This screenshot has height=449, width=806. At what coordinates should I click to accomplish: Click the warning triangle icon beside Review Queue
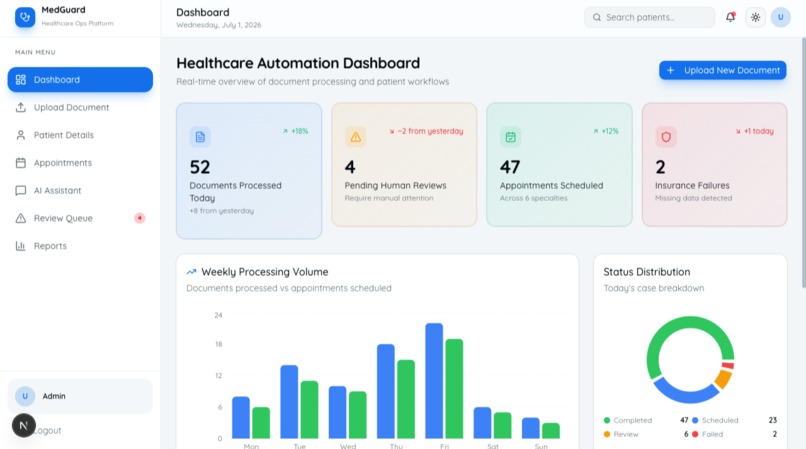coord(21,218)
